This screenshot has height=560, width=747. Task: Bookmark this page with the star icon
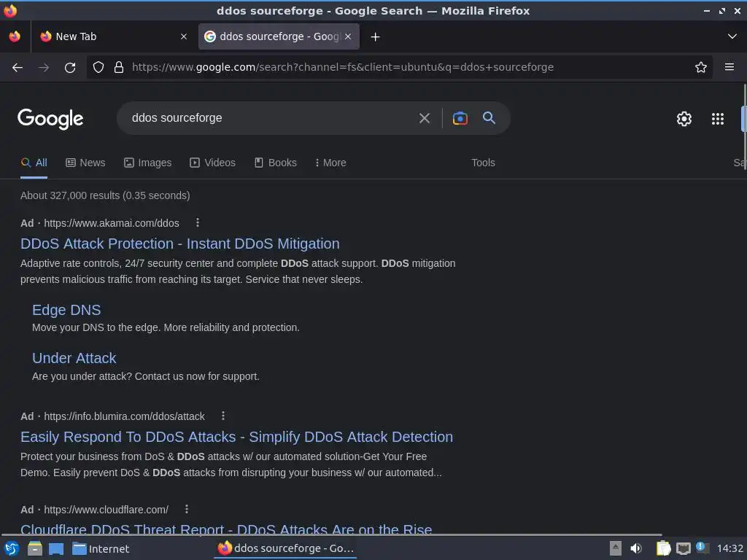(700, 67)
